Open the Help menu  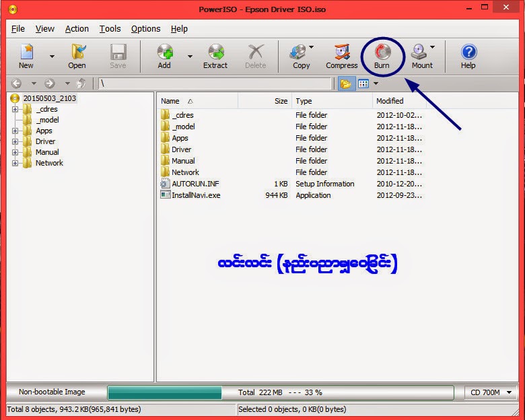[179, 29]
